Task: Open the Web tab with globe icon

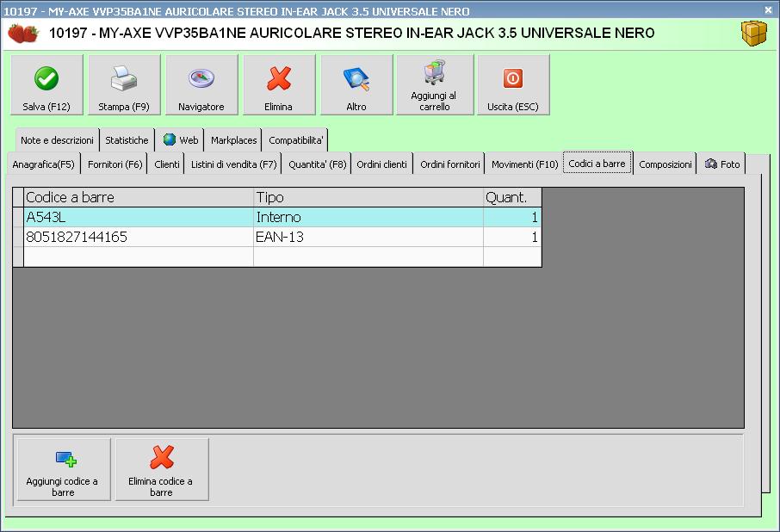Action: [x=181, y=140]
